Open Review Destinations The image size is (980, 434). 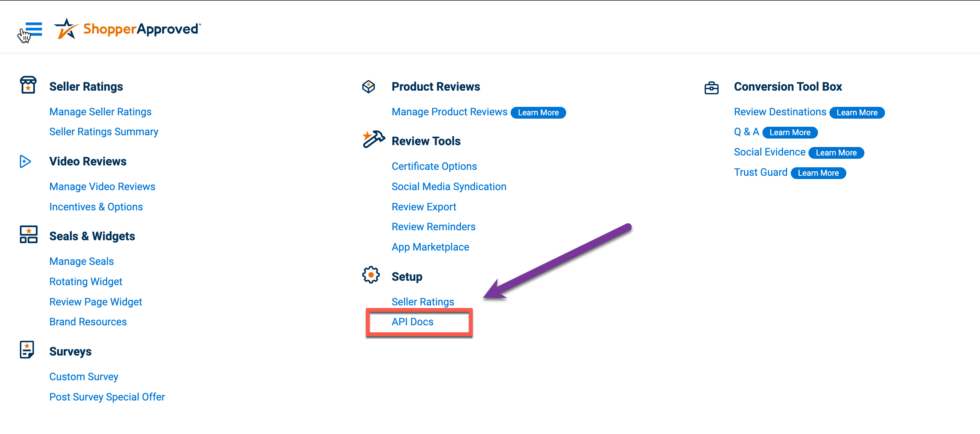tap(780, 112)
